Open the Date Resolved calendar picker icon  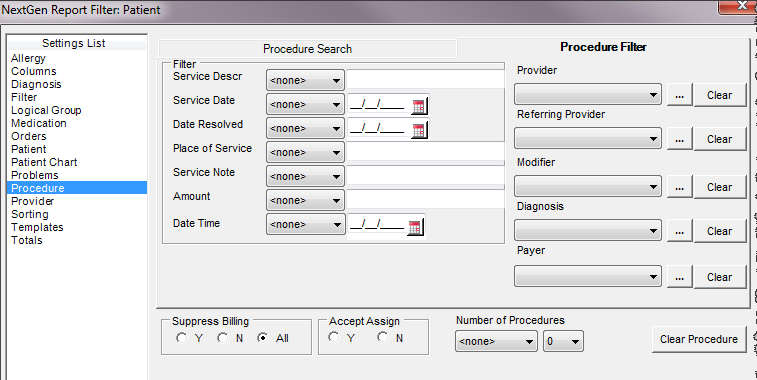(x=419, y=130)
